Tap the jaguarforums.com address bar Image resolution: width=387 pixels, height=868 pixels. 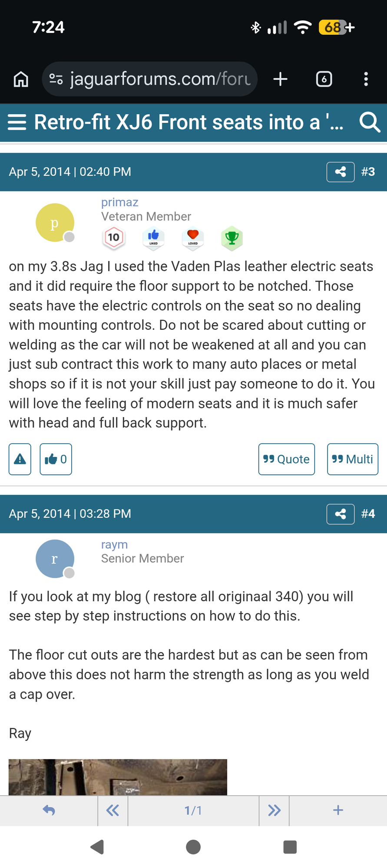coord(150,79)
